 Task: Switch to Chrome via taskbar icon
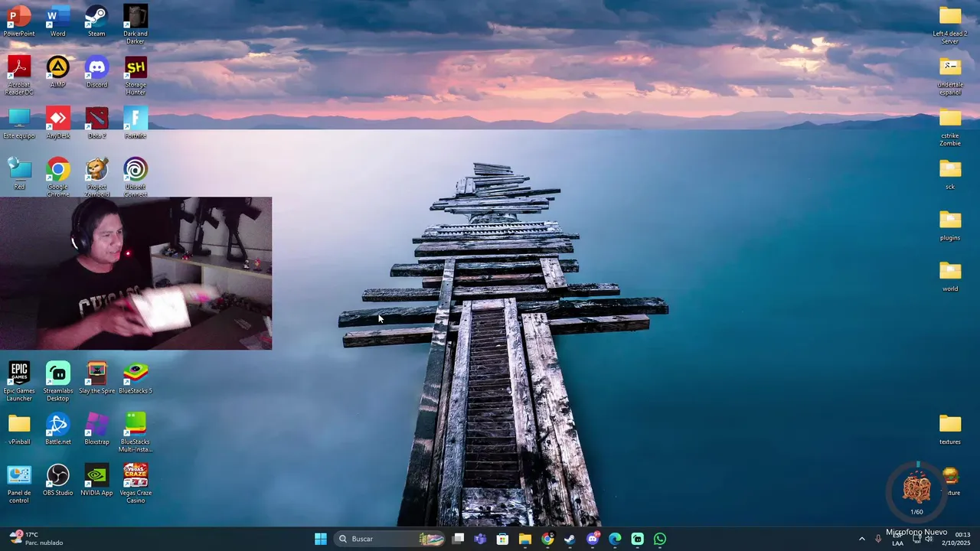(x=547, y=539)
